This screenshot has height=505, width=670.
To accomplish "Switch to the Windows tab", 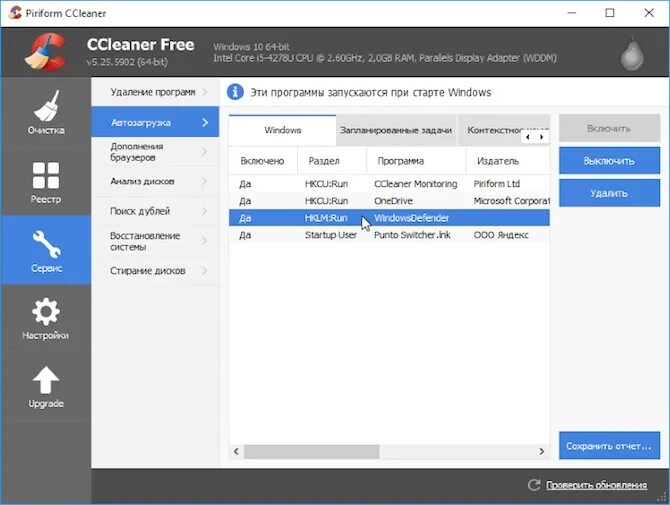I will pos(282,130).
